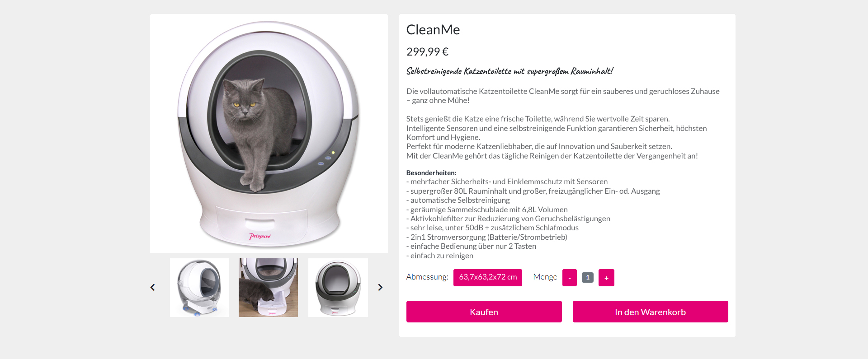Select the transparent side-view litter box thumbnail
The image size is (868, 359).
(x=199, y=288)
